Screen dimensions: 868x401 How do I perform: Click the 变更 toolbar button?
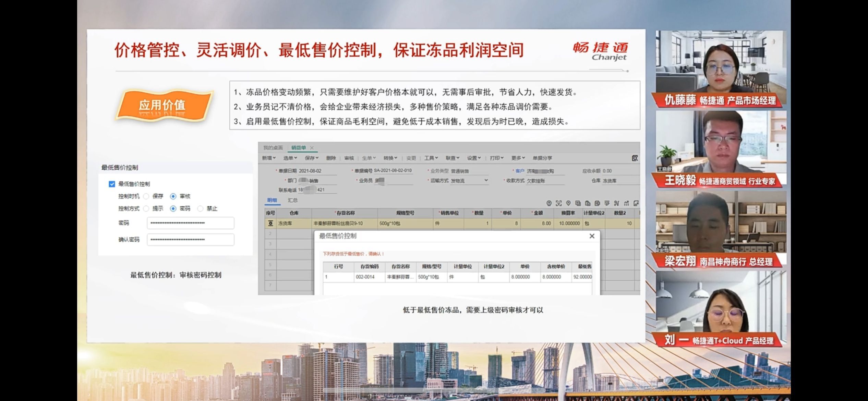411,158
